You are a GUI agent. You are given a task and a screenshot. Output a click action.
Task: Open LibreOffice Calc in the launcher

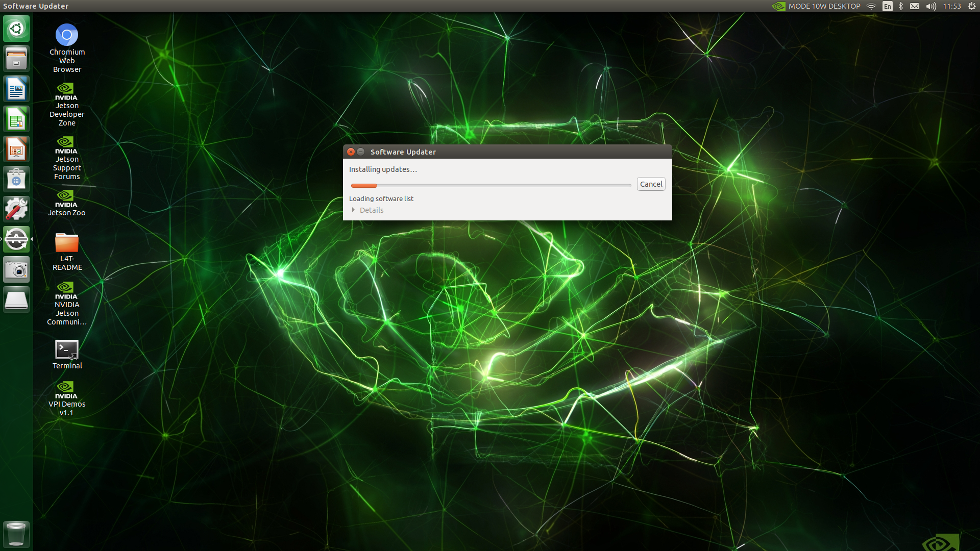click(x=16, y=119)
